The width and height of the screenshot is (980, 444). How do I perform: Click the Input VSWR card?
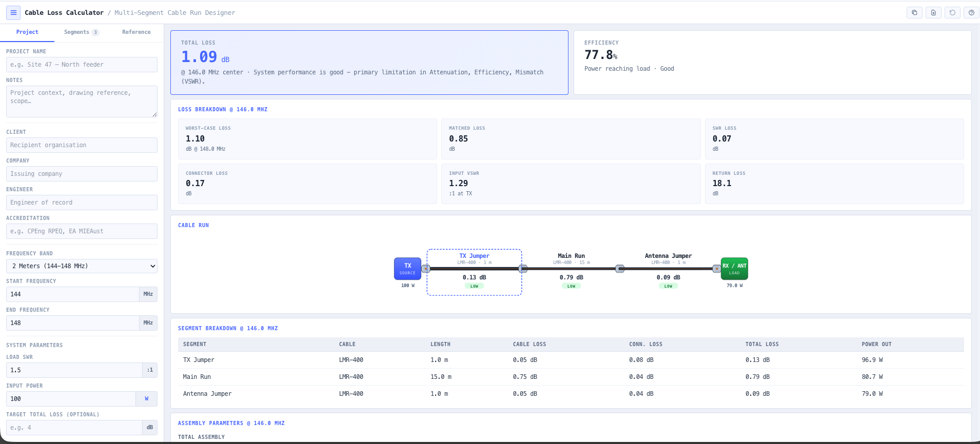click(x=571, y=184)
